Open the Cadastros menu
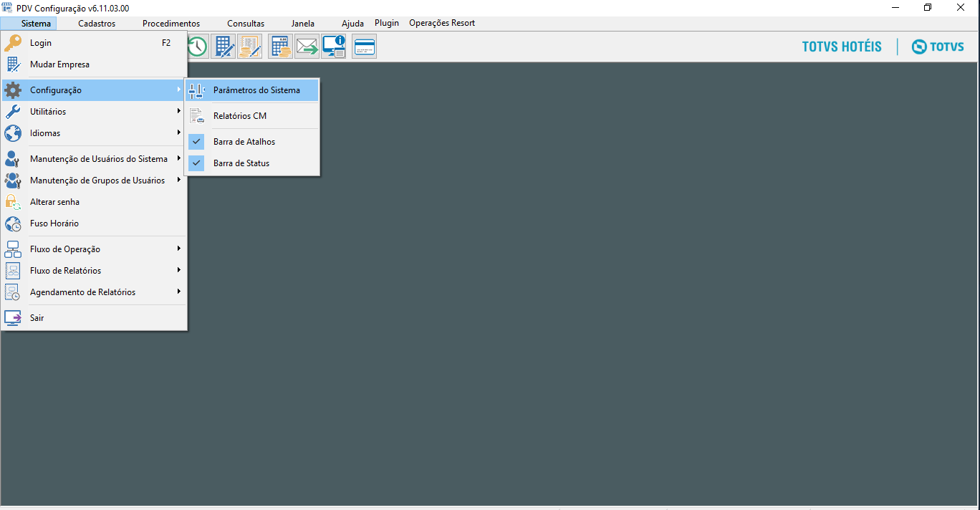 97,24
